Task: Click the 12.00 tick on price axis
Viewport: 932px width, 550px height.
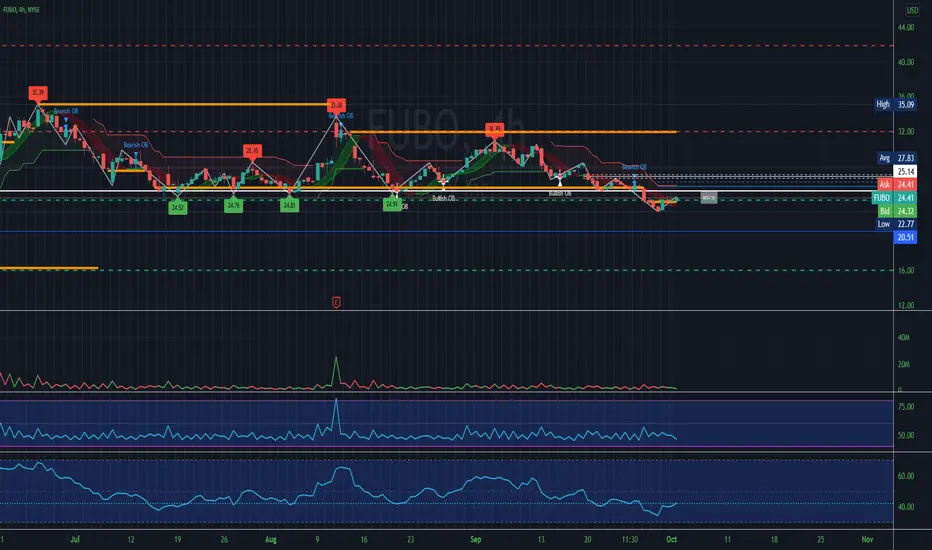Action: tap(906, 305)
